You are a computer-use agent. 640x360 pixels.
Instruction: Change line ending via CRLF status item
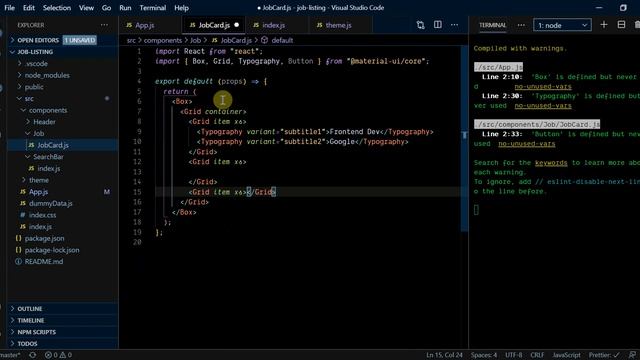(x=537, y=355)
